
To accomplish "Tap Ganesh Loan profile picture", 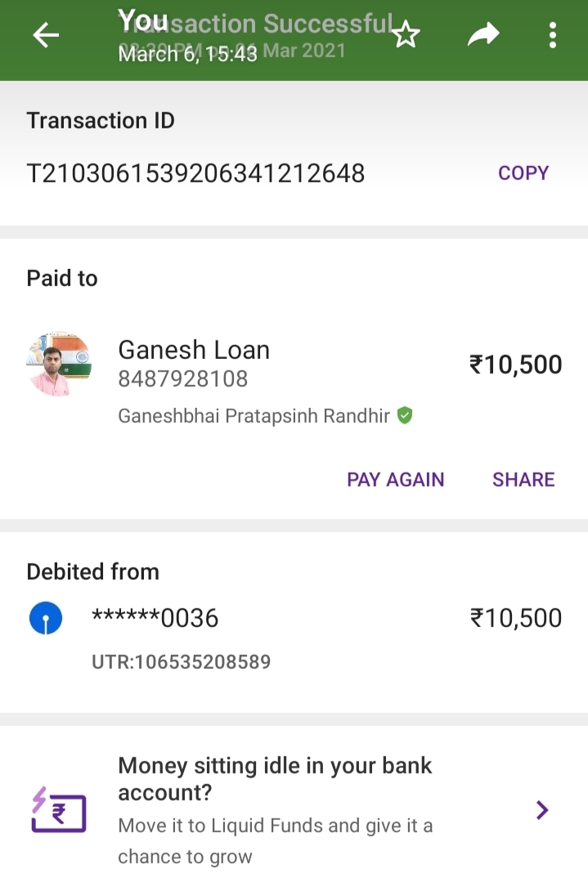I will [x=59, y=364].
